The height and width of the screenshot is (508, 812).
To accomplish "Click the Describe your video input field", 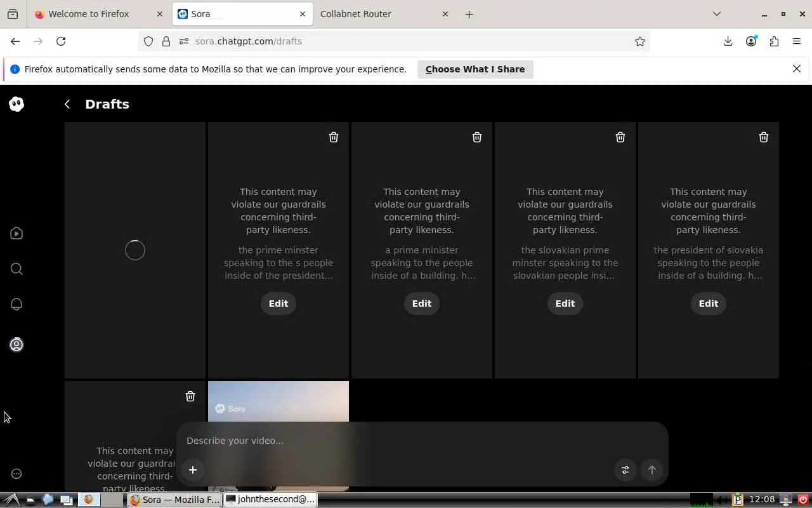I will point(422,441).
